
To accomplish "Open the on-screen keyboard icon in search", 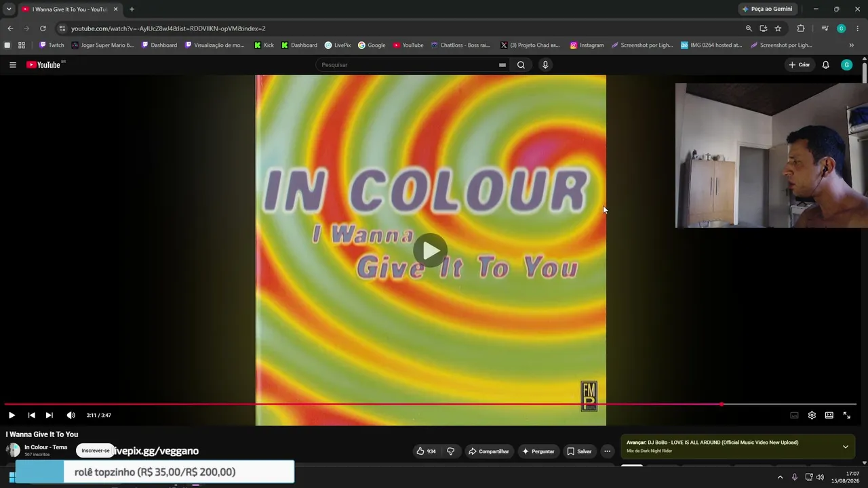I will 502,65.
